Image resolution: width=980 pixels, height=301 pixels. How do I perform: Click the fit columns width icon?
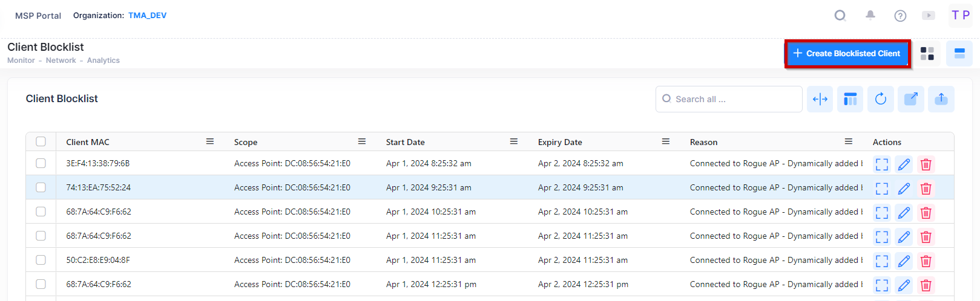click(x=820, y=99)
